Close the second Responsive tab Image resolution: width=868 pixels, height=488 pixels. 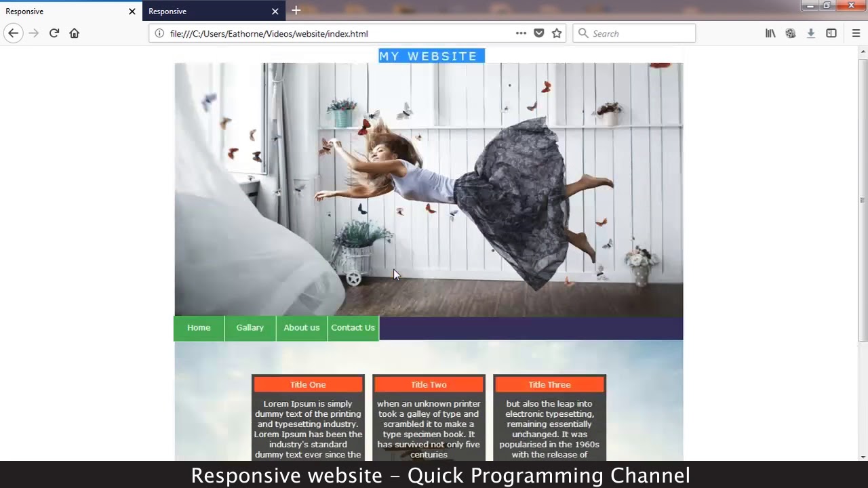coord(275,12)
